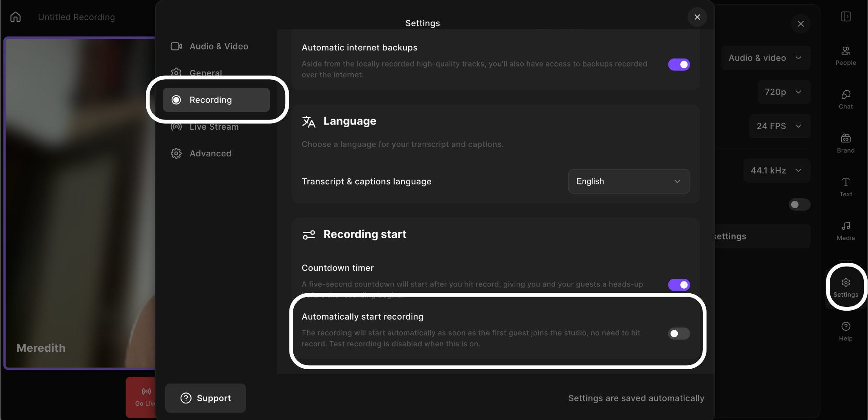The image size is (868, 420).
Task: Close the Settings dialog
Action: (697, 17)
